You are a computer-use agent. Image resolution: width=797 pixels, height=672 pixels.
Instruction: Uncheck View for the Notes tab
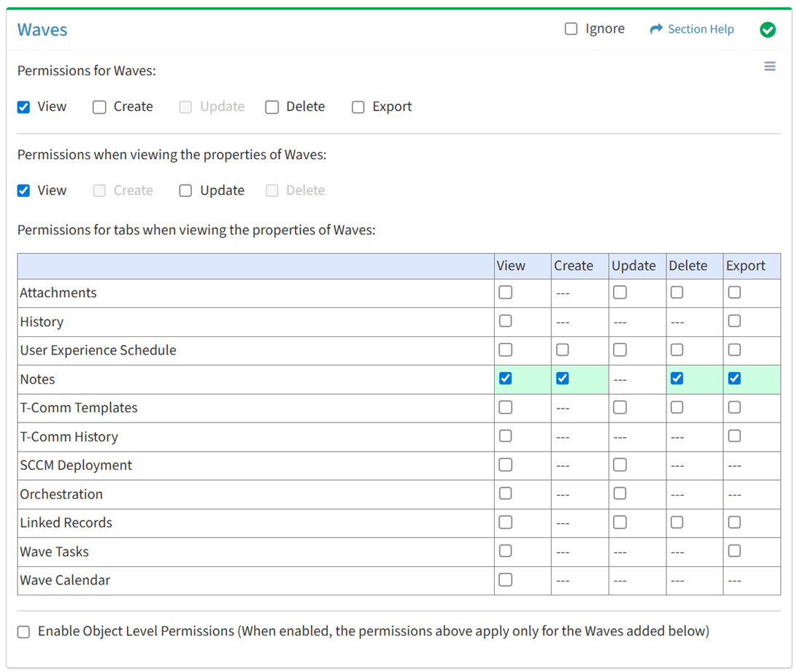pyautogui.click(x=505, y=379)
